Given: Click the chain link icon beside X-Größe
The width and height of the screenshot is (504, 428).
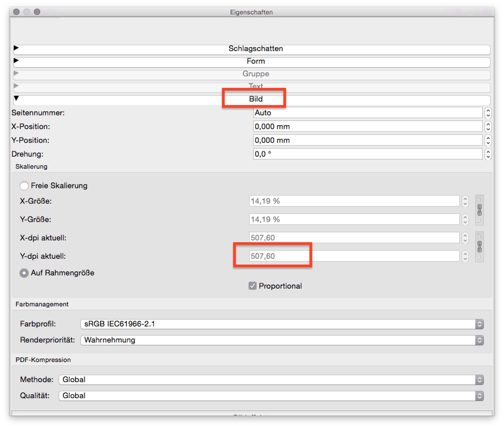Looking at the screenshot, I should 479,210.
